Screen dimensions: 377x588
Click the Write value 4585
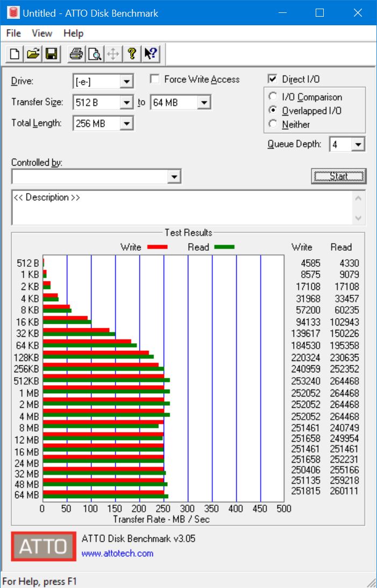click(x=311, y=263)
